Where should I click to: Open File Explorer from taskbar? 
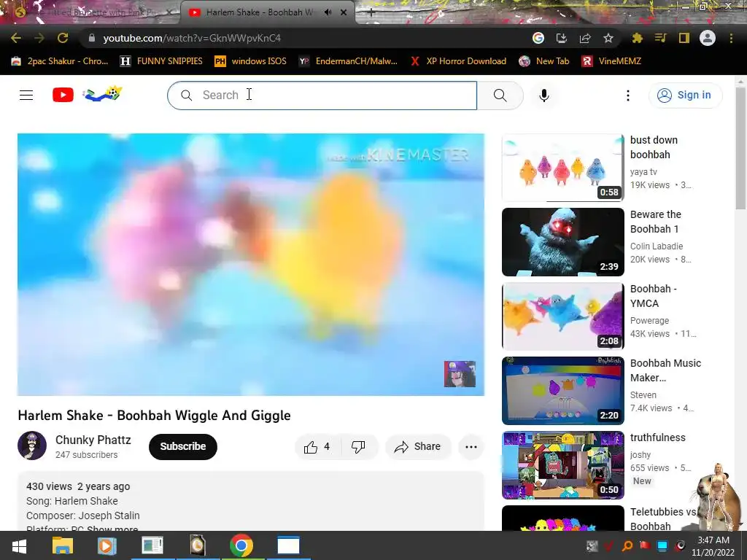click(63, 545)
